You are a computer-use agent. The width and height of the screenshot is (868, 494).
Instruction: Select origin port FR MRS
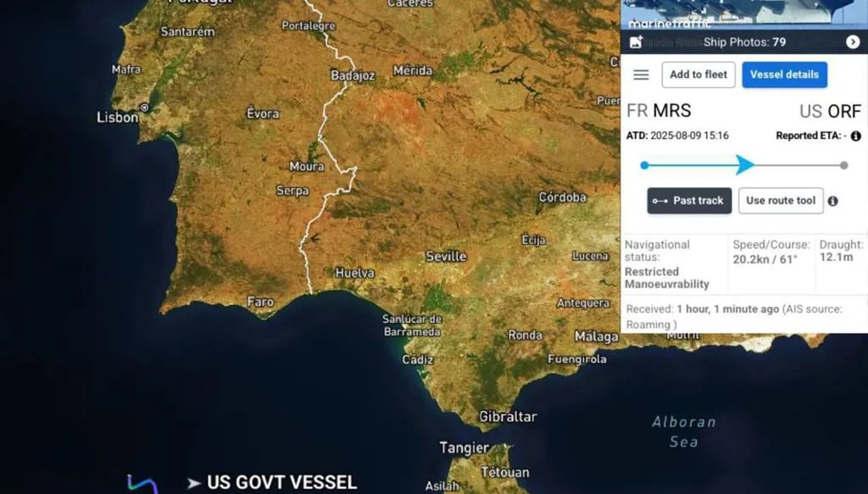tap(659, 111)
